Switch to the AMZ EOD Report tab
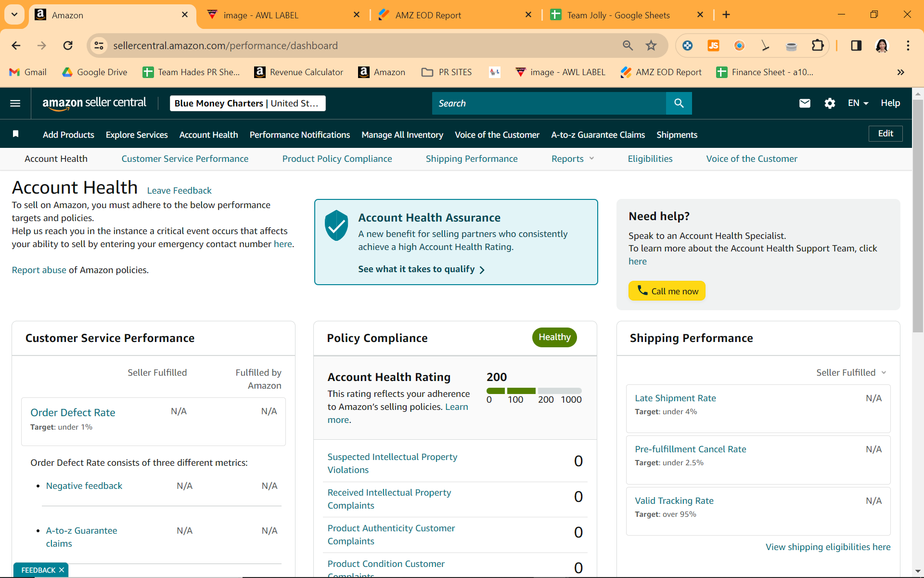The width and height of the screenshot is (924, 578). 455,15
